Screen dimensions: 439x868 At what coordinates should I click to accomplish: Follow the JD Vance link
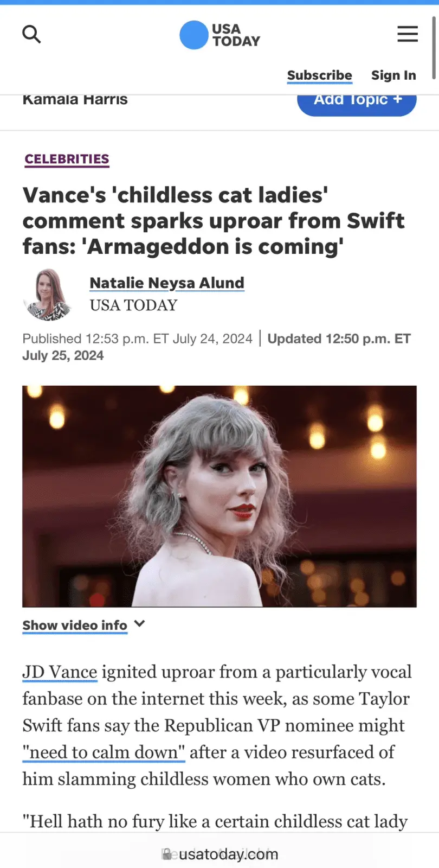click(x=60, y=672)
